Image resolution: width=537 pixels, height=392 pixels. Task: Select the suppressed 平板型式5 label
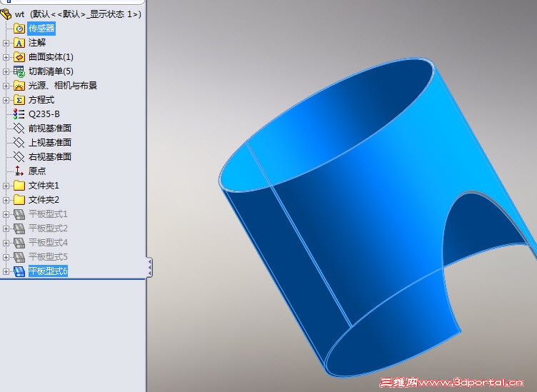pyautogui.click(x=48, y=257)
